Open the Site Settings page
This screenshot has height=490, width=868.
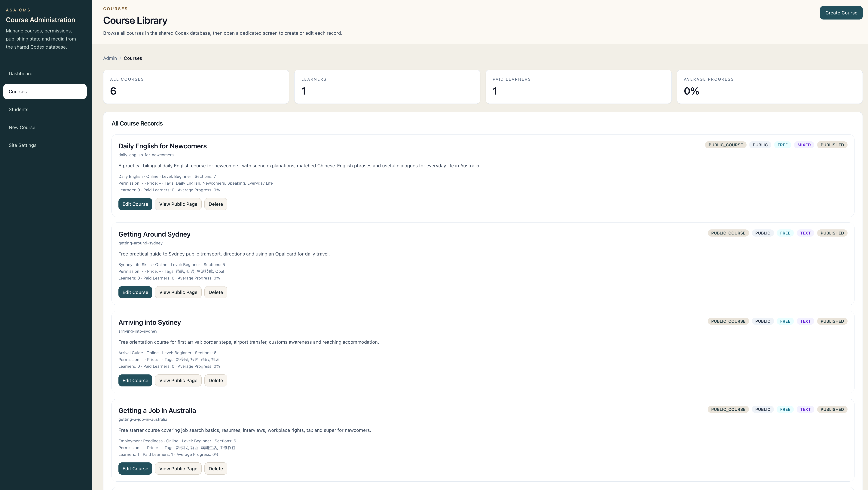pos(22,145)
